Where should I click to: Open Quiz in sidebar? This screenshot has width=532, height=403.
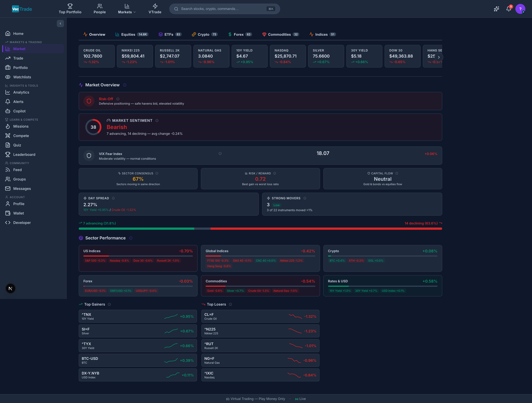33,145
